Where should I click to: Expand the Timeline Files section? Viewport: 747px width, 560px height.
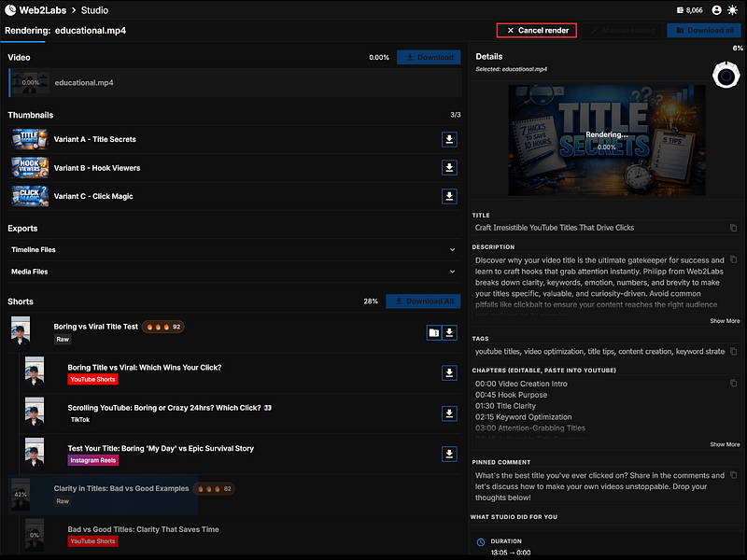233,249
